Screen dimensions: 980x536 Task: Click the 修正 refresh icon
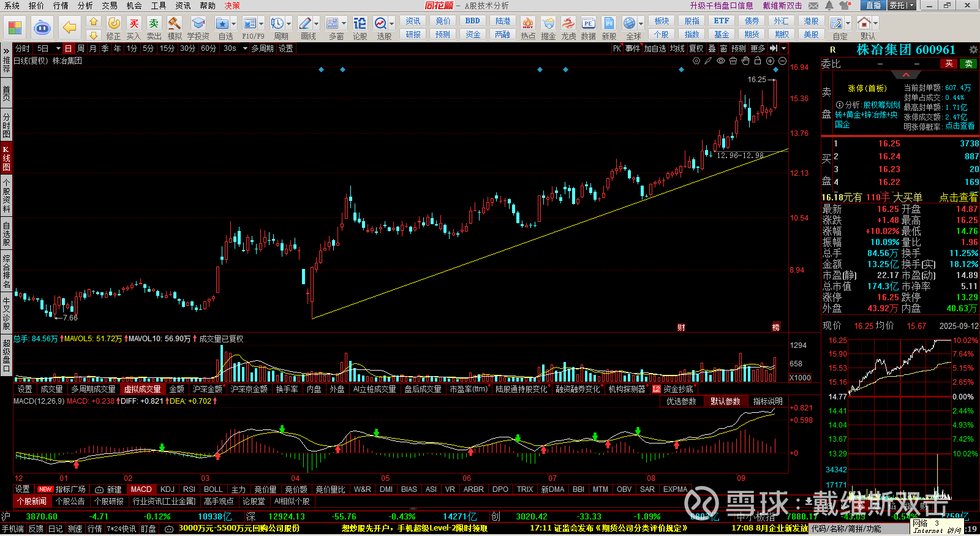pos(114,23)
